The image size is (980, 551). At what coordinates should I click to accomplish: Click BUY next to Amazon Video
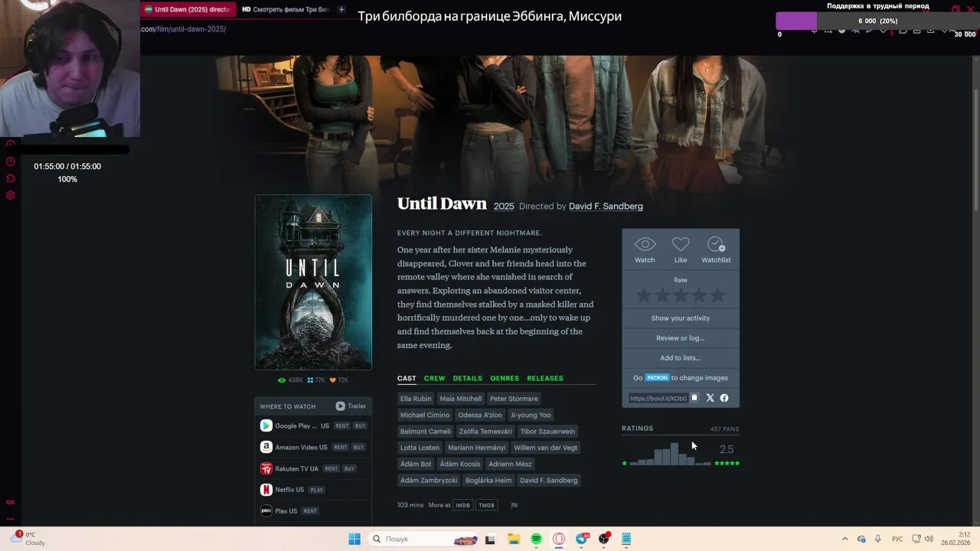(x=359, y=447)
